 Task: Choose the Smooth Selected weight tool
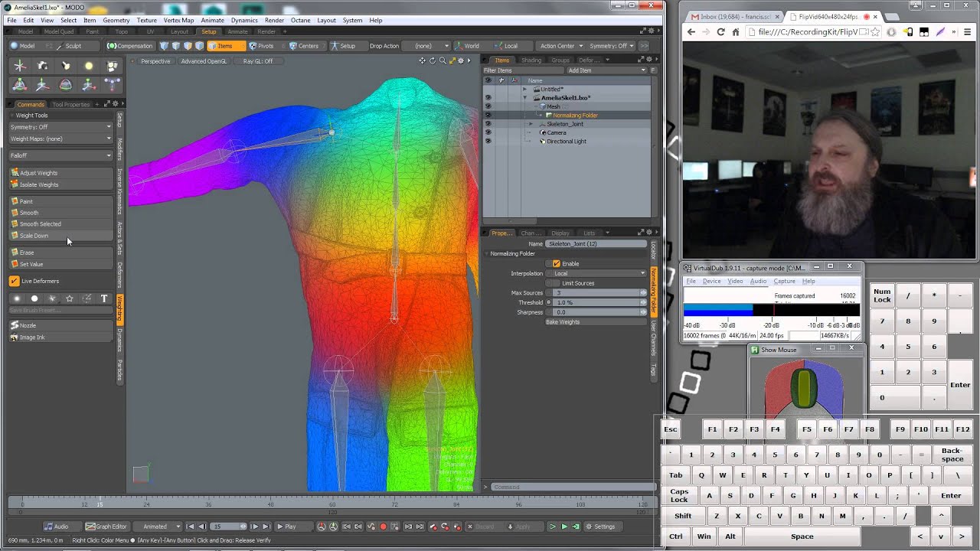[x=61, y=224]
